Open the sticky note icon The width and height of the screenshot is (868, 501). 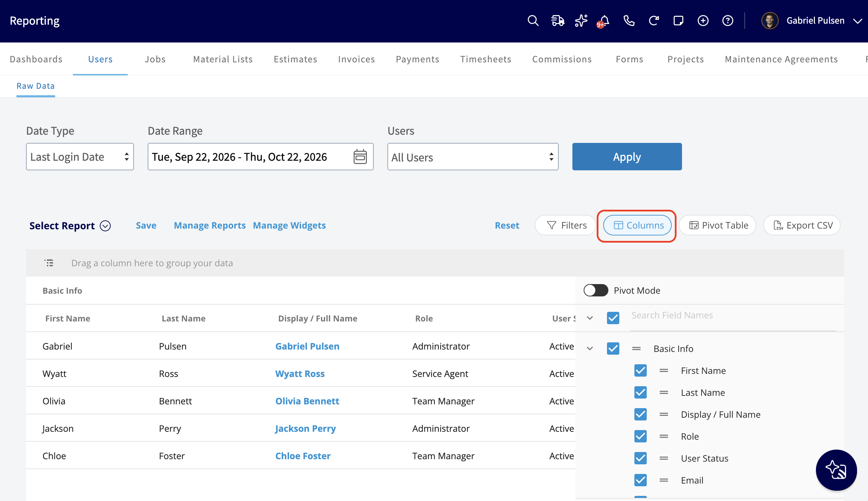[x=678, y=21]
